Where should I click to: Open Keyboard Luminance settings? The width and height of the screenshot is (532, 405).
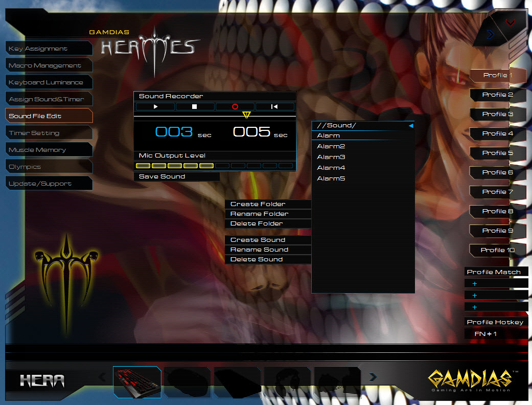point(49,82)
